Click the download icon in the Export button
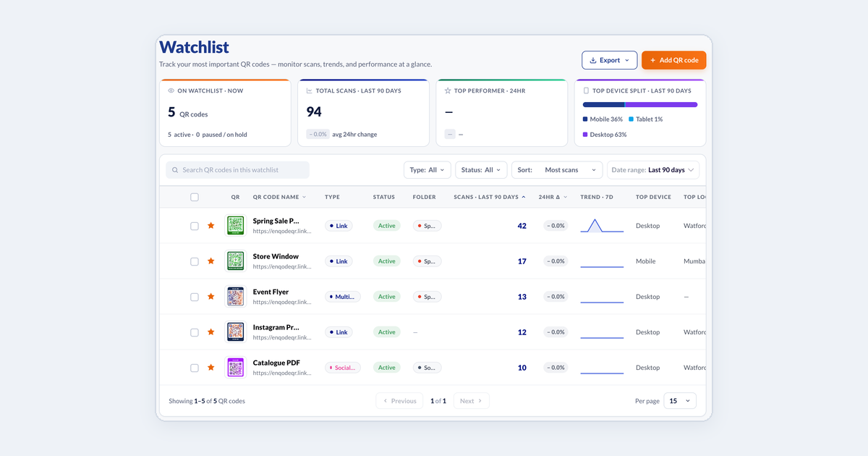 click(593, 61)
